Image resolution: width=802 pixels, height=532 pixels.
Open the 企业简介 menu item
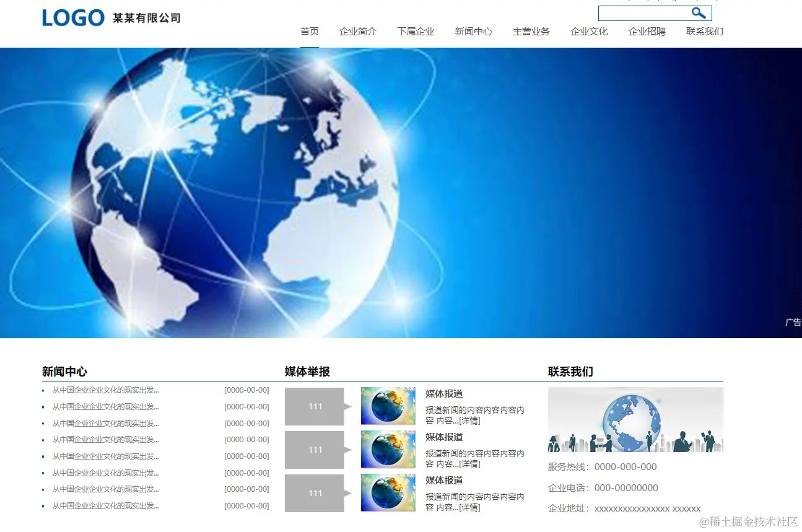358,31
